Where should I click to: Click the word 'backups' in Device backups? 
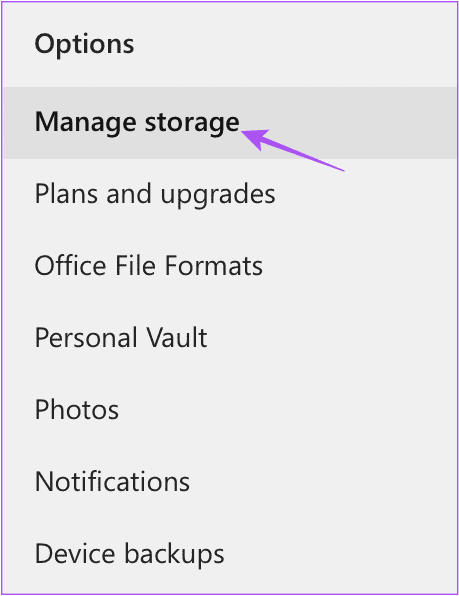[175, 554]
